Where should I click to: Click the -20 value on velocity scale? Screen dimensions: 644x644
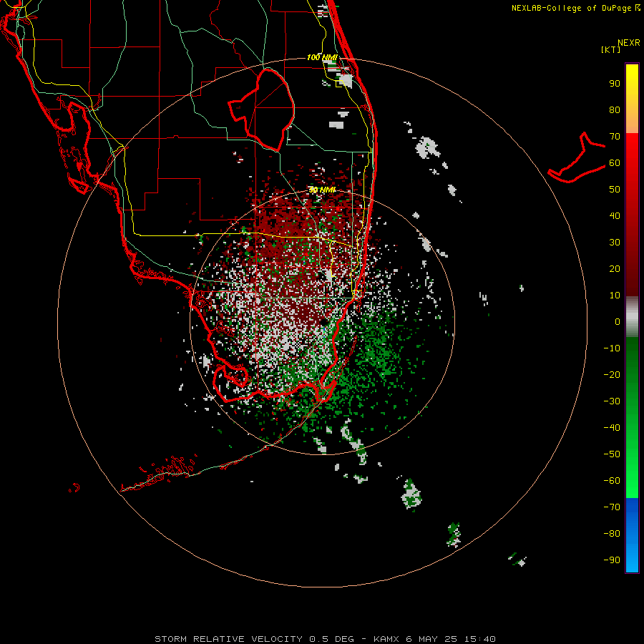(x=612, y=375)
